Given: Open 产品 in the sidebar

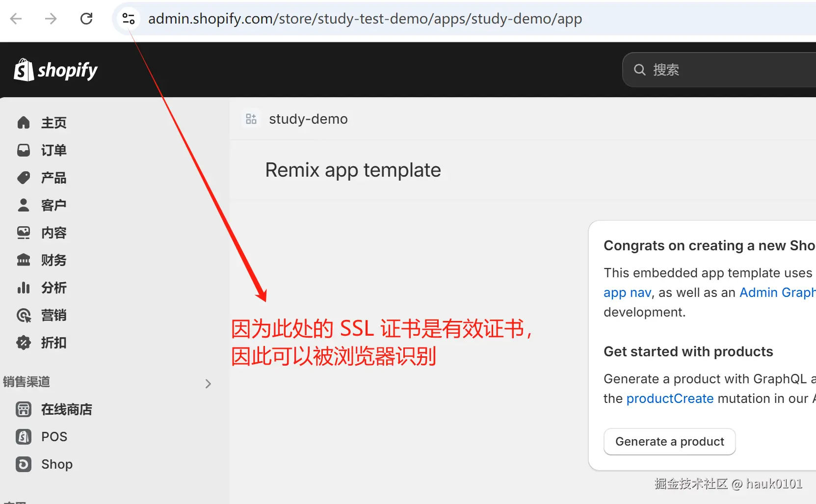Looking at the screenshot, I should pyautogui.click(x=53, y=178).
